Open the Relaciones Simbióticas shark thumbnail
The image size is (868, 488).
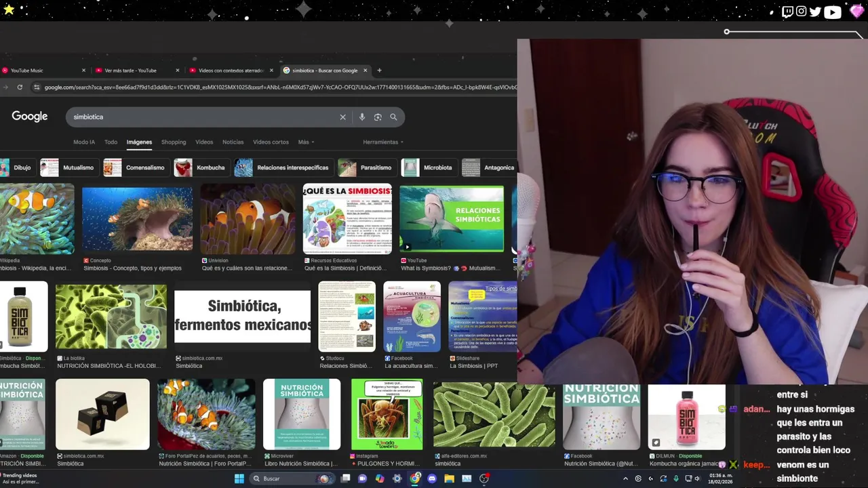[x=452, y=219]
